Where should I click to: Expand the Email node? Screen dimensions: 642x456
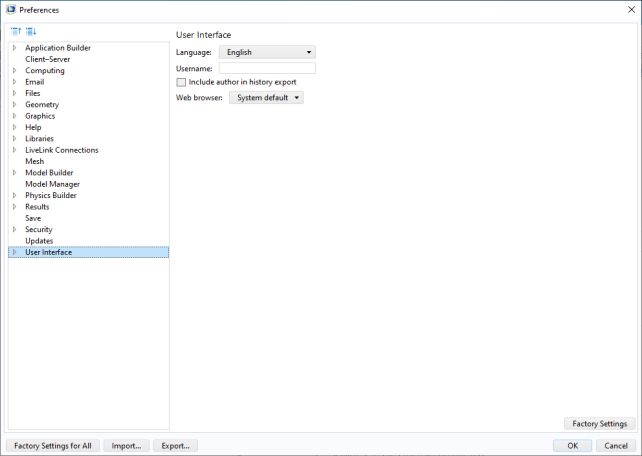click(x=15, y=82)
